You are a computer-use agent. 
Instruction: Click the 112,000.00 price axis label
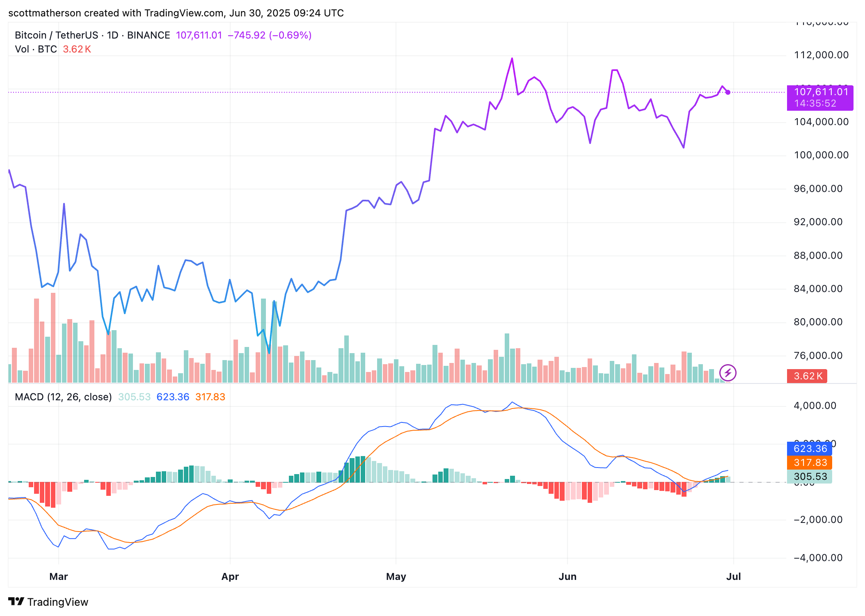pos(821,55)
